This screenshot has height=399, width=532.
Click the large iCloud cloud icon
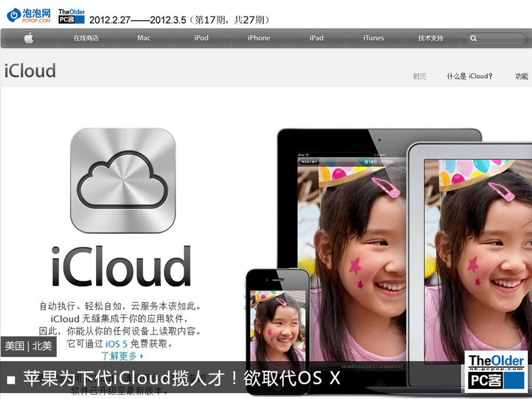[123, 180]
